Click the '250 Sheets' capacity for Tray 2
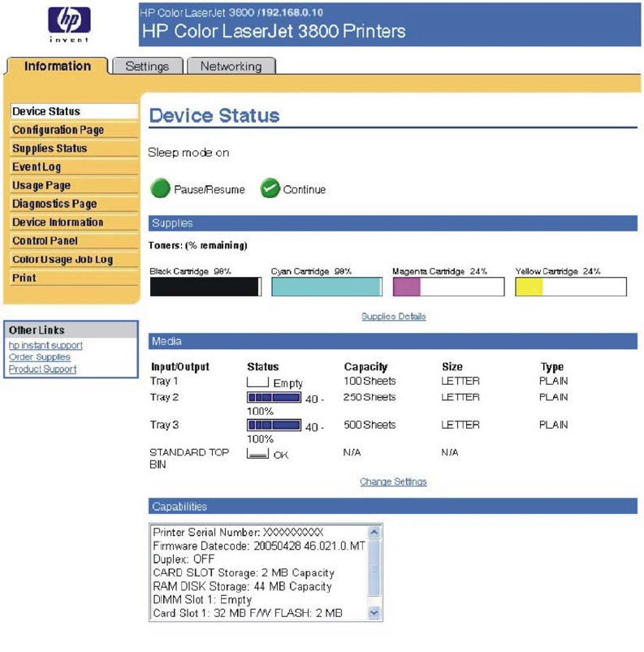Screen dimensions: 644x652 (370, 397)
